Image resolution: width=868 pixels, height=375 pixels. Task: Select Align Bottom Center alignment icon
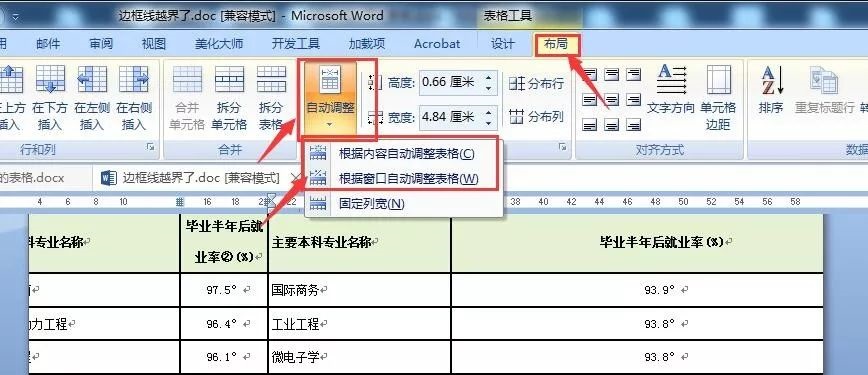point(612,125)
